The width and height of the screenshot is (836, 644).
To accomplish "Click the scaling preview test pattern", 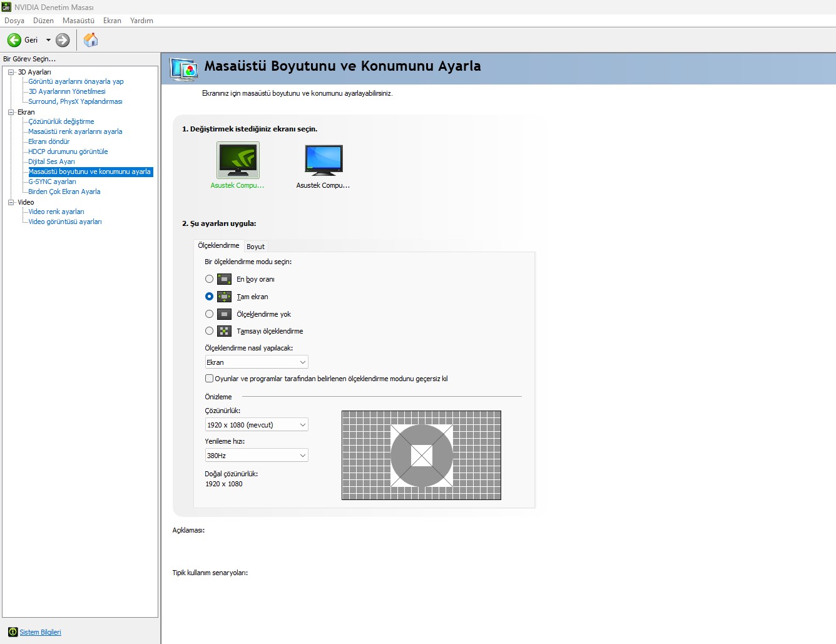I will point(421,455).
